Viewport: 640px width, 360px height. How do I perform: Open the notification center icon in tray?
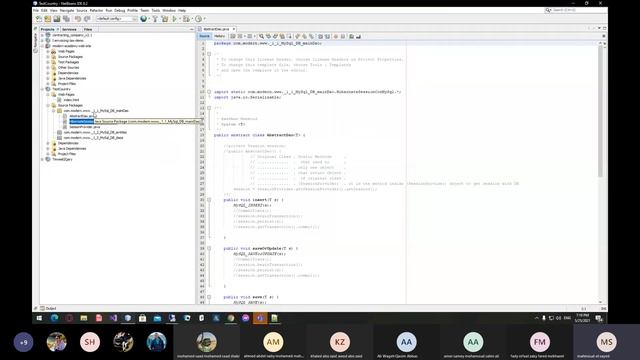[x=599, y=318]
